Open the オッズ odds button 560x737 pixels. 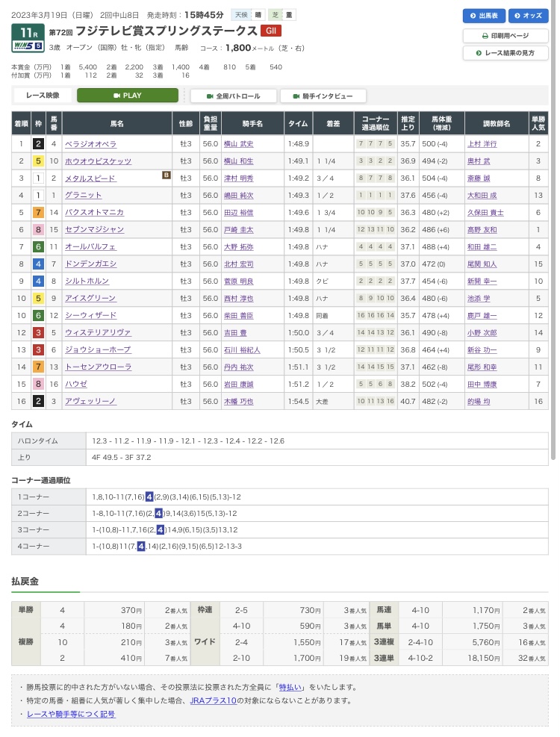(x=528, y=16)
